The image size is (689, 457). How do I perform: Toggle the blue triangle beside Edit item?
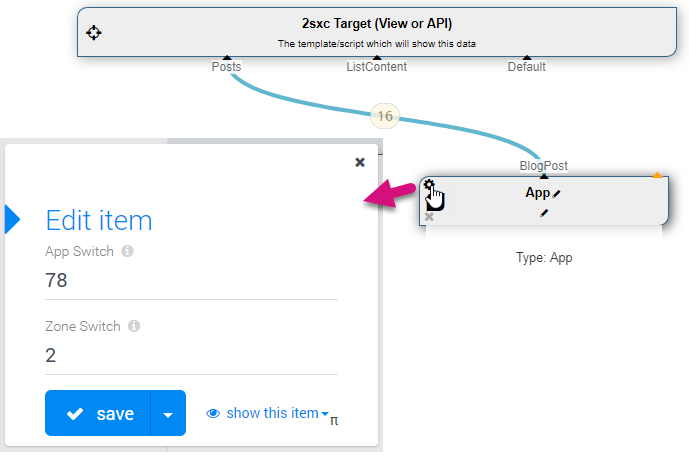pyautogui.click(x=12, y=219)
